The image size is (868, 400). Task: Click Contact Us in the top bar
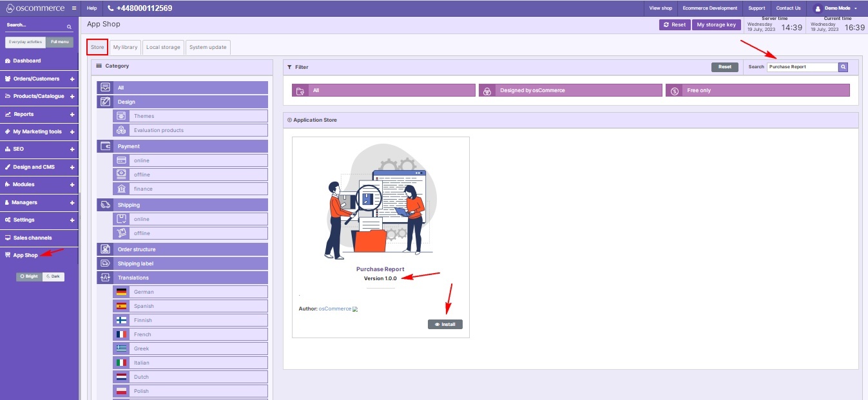pos(789,8)
